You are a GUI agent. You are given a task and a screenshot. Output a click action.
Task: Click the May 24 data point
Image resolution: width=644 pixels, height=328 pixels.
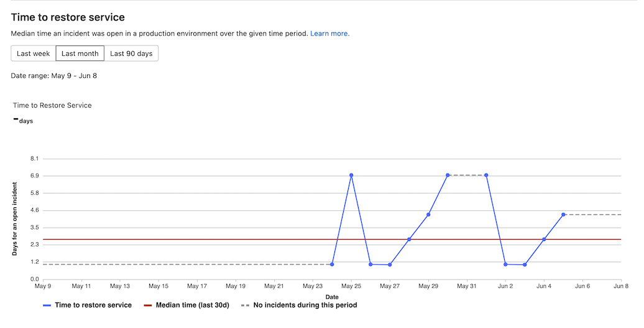tap(332, 265)
